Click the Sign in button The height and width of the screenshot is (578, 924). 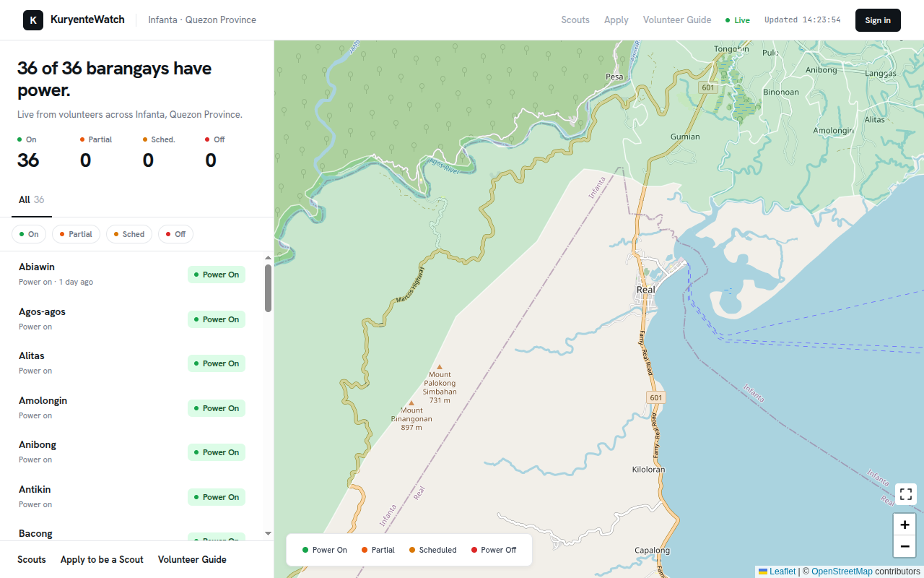point(878,20)
